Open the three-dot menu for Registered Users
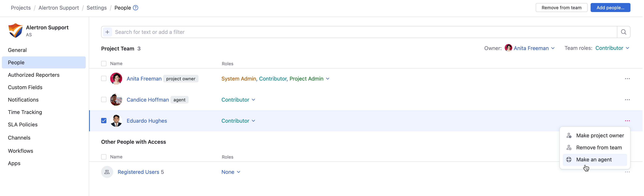The image size is (644, 196). [627, 172]
